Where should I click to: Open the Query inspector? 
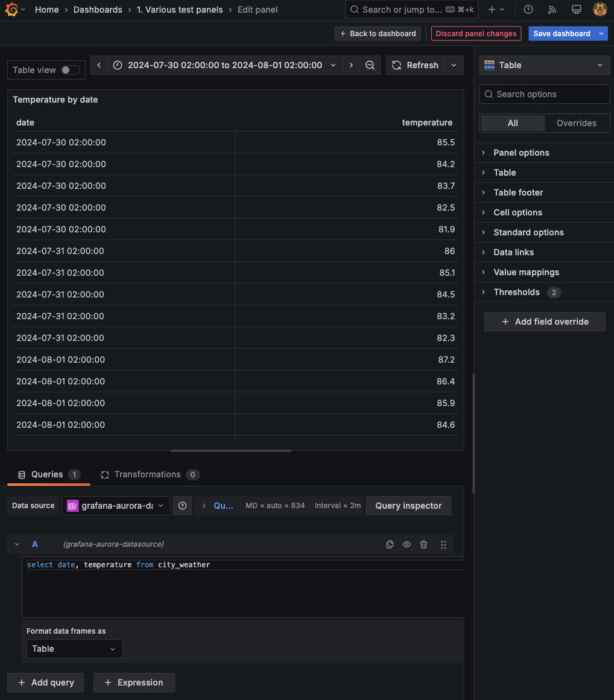tap(408, 506)
